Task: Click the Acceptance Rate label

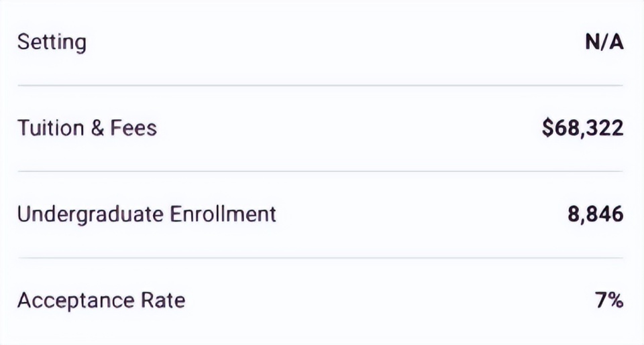Action: 101,301
